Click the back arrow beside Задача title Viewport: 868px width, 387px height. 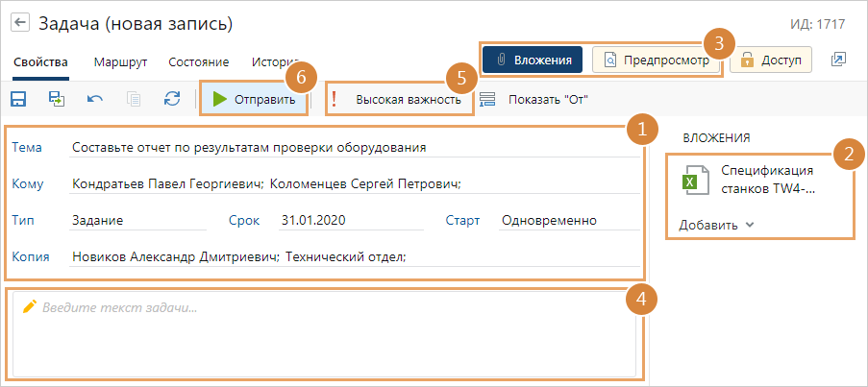[x=20, y=23]
